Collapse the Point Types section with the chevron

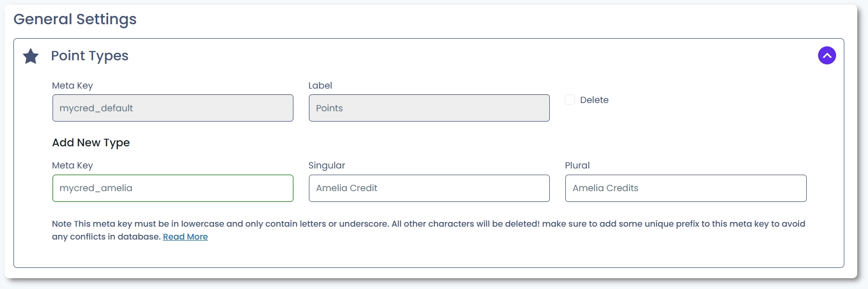[x=827, y=56]
